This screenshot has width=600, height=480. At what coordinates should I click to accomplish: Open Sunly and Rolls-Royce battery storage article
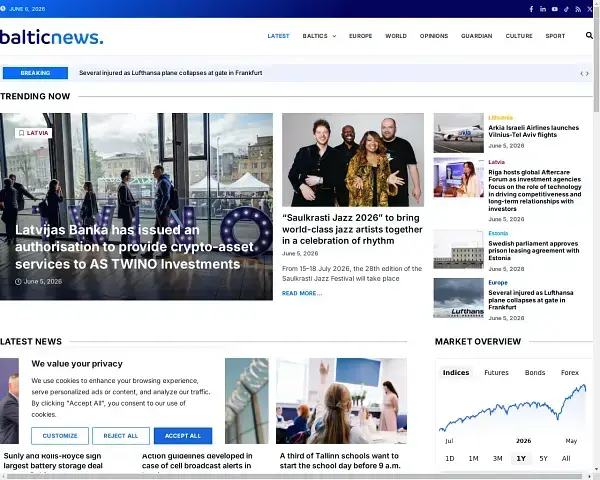pos(53,461)
